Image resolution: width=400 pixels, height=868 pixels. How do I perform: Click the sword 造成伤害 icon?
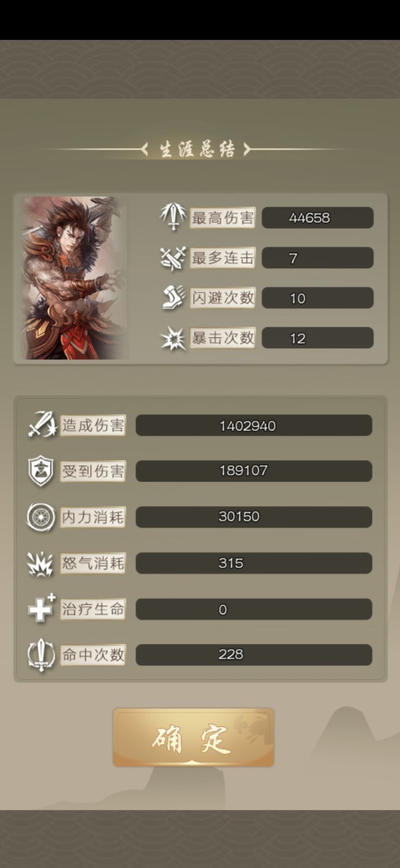point(42,425)
